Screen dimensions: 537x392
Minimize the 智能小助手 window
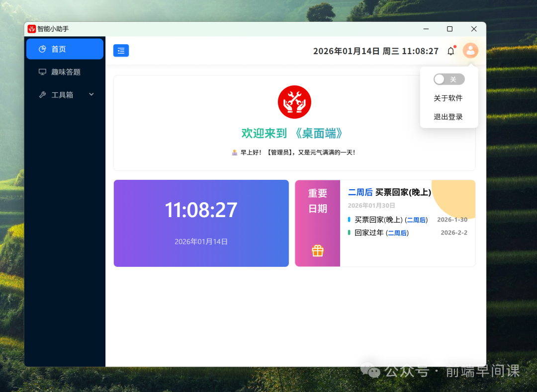point(426,29)
